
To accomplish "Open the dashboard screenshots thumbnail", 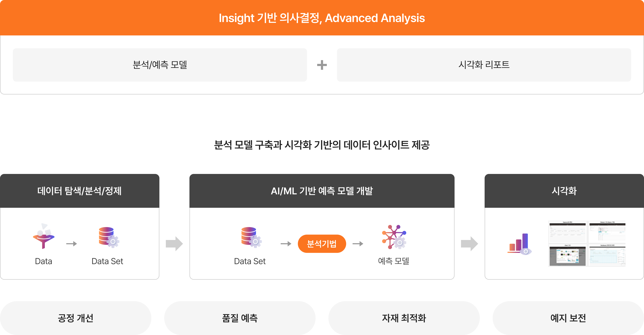I will click(x=587, y=244).
